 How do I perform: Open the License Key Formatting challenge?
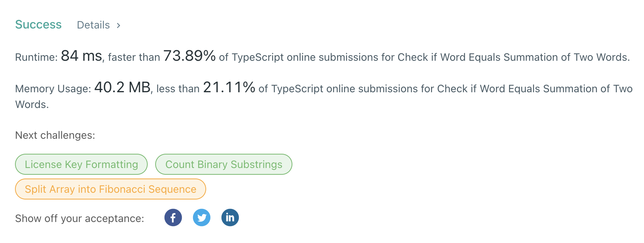[81, 164]
